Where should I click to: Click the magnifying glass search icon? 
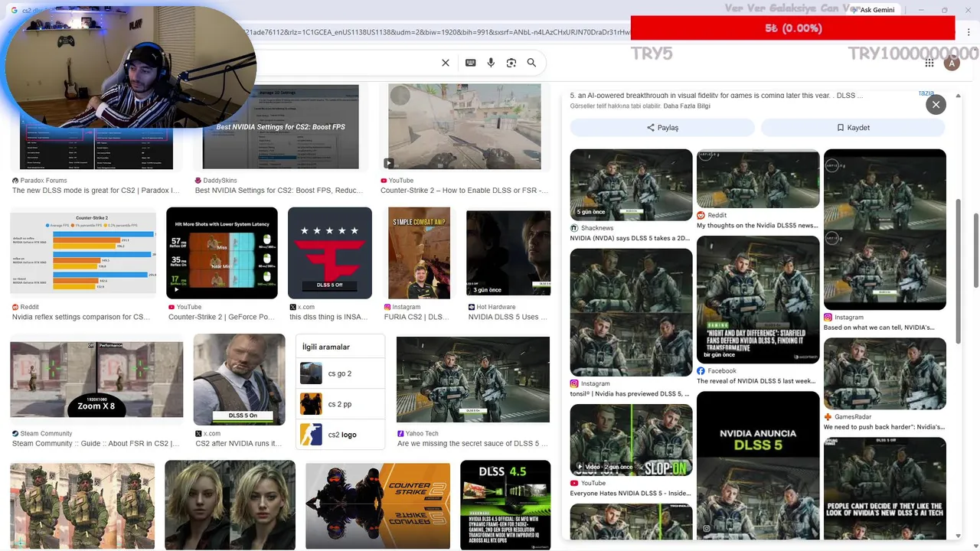pyautogui.click(x=531, y=63)
